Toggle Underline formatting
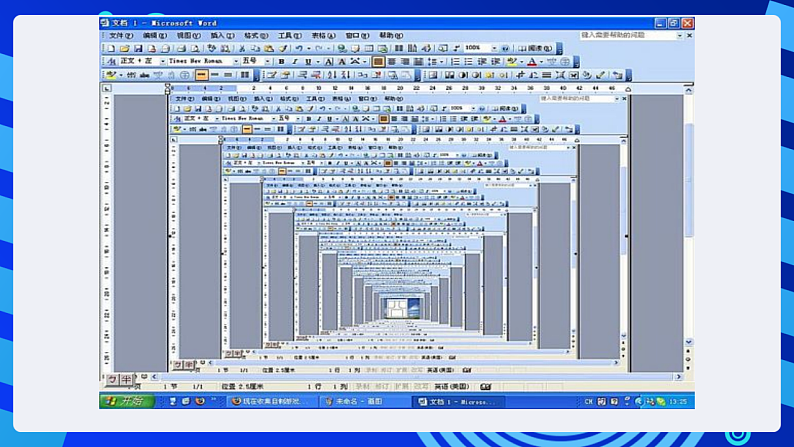This screenshot has height=447, width=794. [x=307, y=61]
